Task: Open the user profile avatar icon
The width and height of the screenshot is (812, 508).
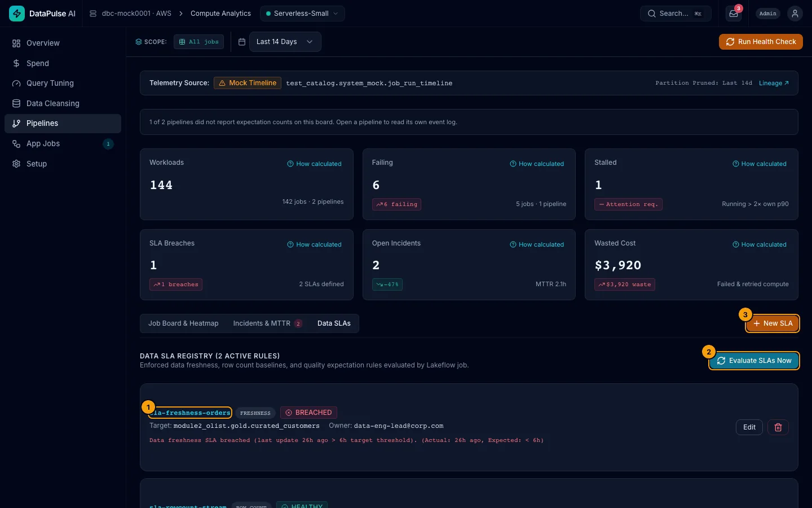Action: [x=795, y=14]
